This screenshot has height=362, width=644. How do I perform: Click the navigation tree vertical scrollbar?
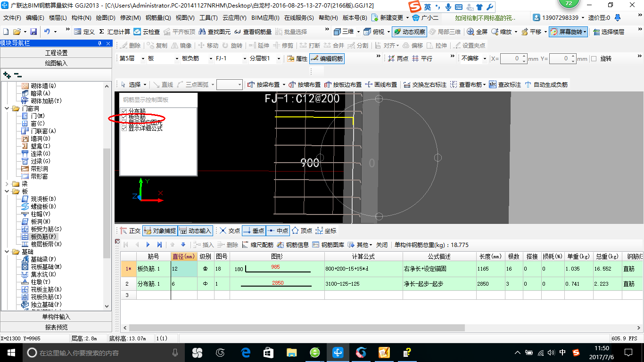[107, 203]
